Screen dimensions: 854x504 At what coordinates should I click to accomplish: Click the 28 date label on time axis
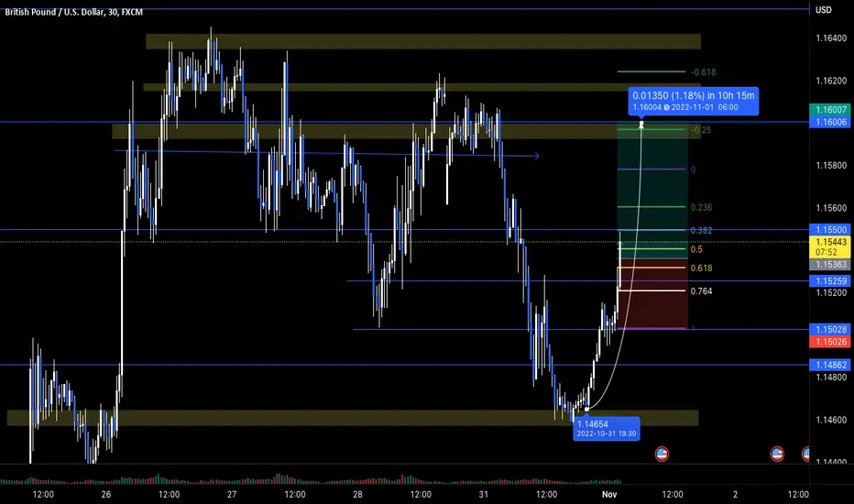[357, 494]
